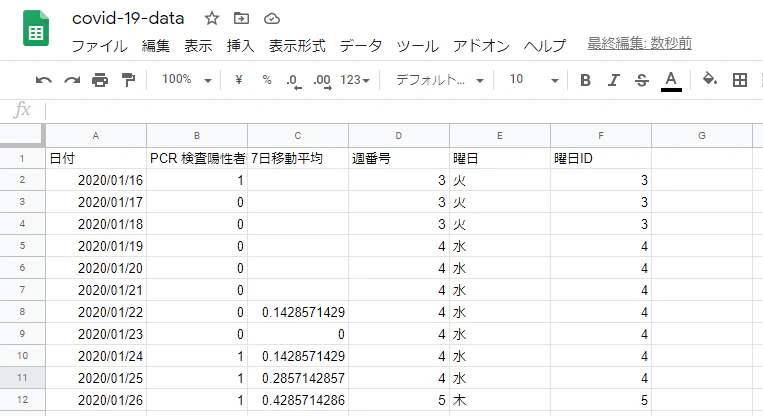Select cell with date 2020/01/24

point(96,356)
